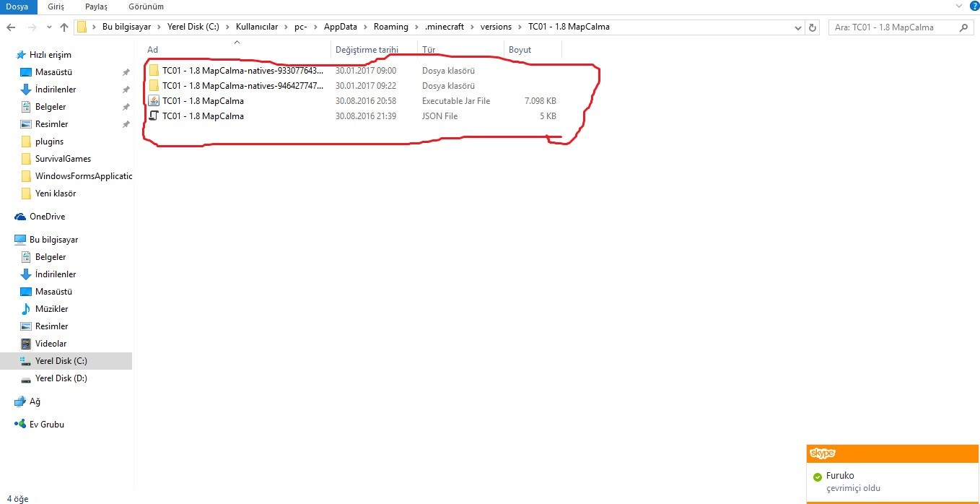
Task: Navigate to versions in the breadcrumb
Action: coord(496,27)
